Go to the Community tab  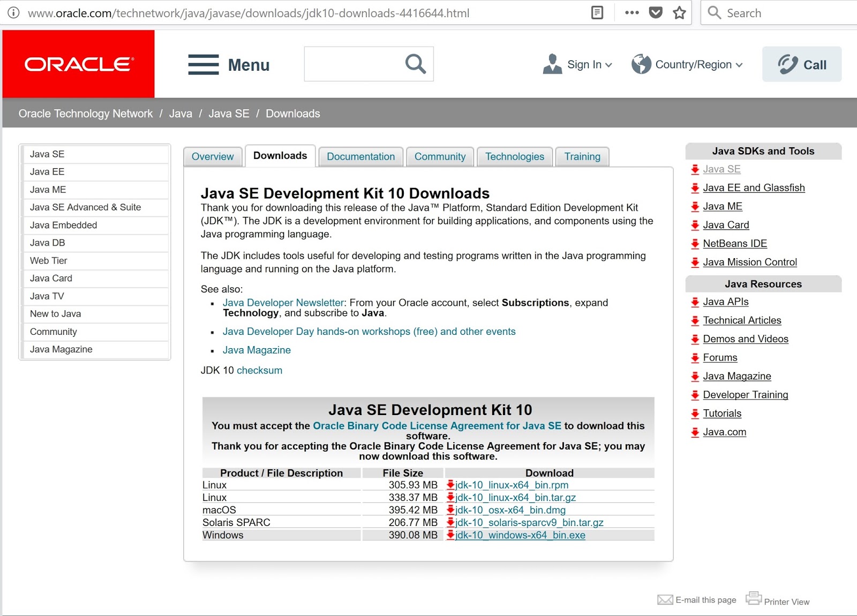(440, 156)
